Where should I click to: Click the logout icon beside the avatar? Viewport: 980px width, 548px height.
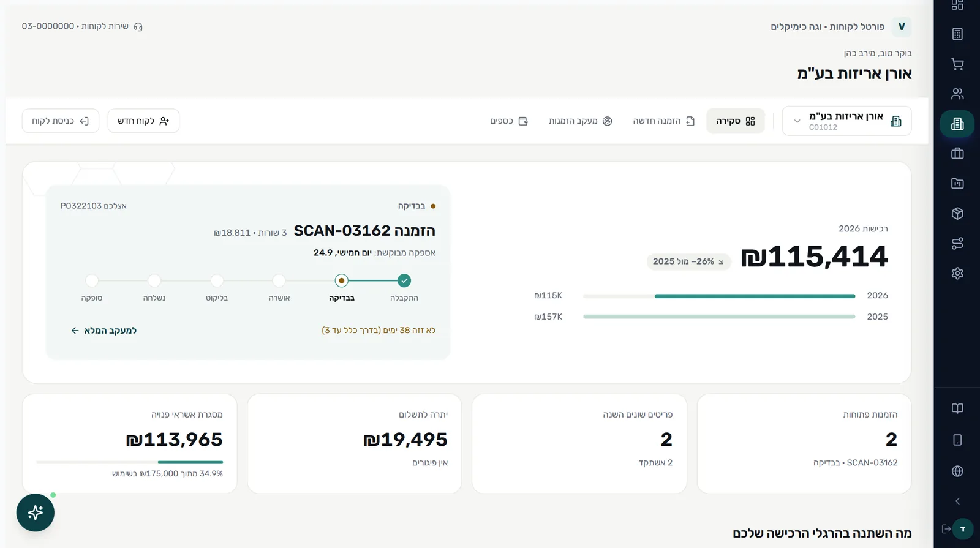[x=946, y=529]
